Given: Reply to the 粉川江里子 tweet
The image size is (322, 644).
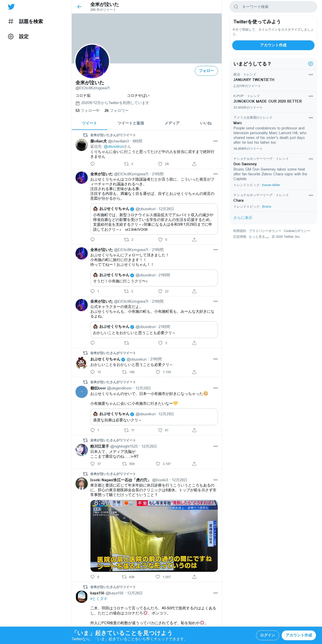Looking at the screenshot, I should [x=93, y=464].
